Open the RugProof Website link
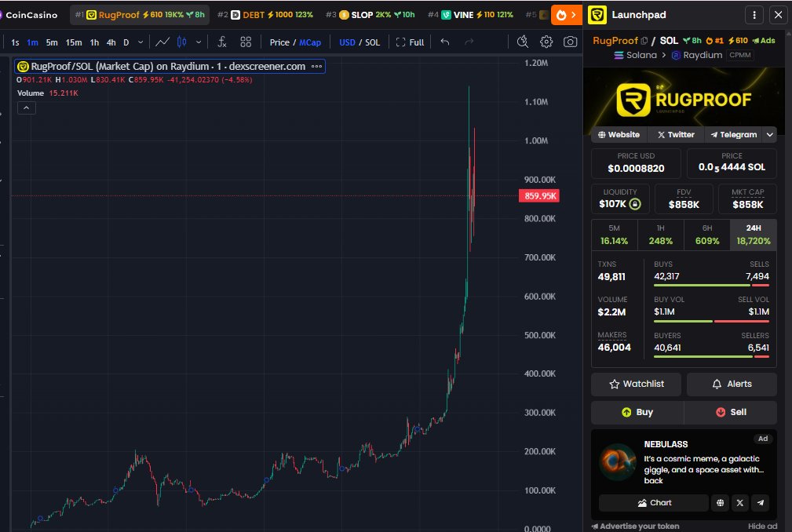 [619, 135]
